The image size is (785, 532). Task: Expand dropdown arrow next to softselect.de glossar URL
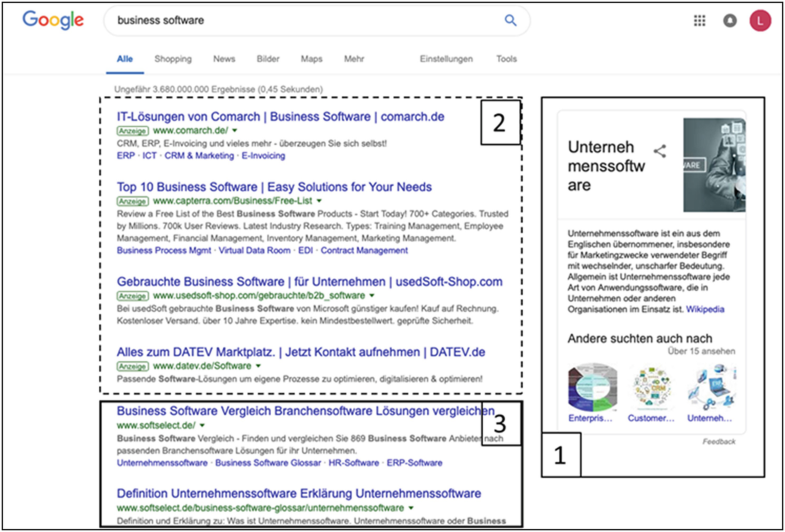tap(411, 508)
